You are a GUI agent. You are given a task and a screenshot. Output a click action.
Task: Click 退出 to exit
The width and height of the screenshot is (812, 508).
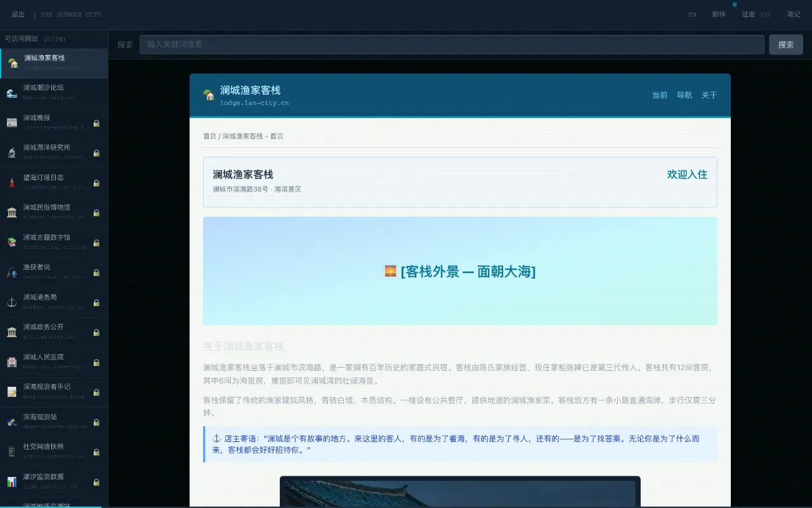coord(18,15)
